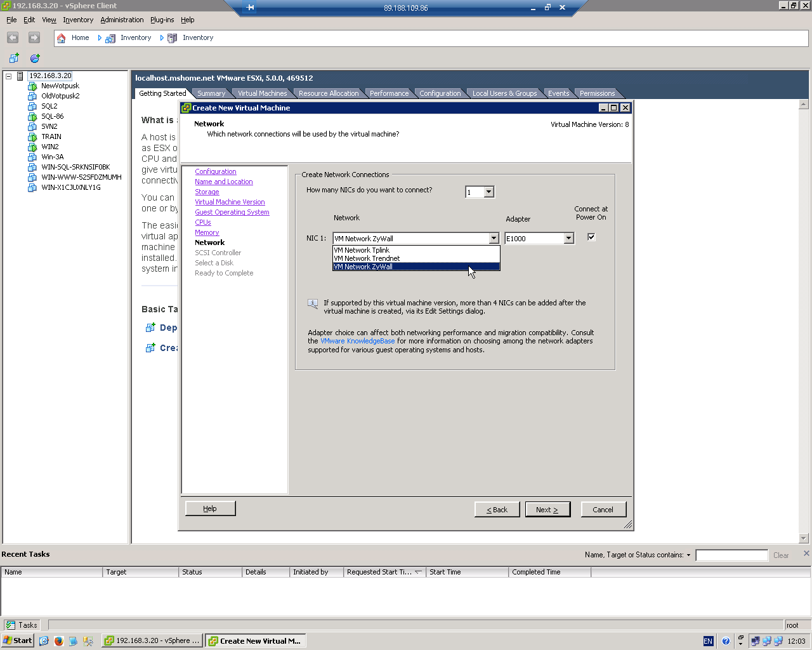
Task: Close the Recent Tasks panel
Action: click(x=806, y=554)
